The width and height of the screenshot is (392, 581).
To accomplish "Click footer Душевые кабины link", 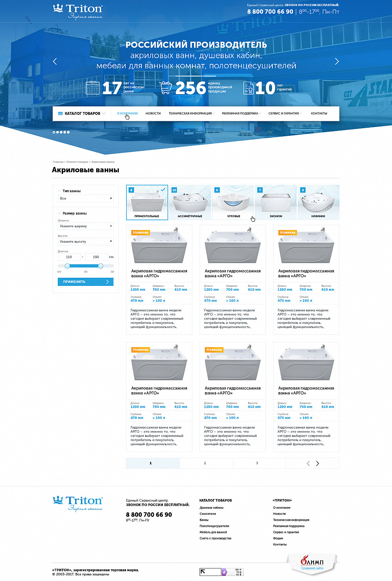I will tap(211, 508).
